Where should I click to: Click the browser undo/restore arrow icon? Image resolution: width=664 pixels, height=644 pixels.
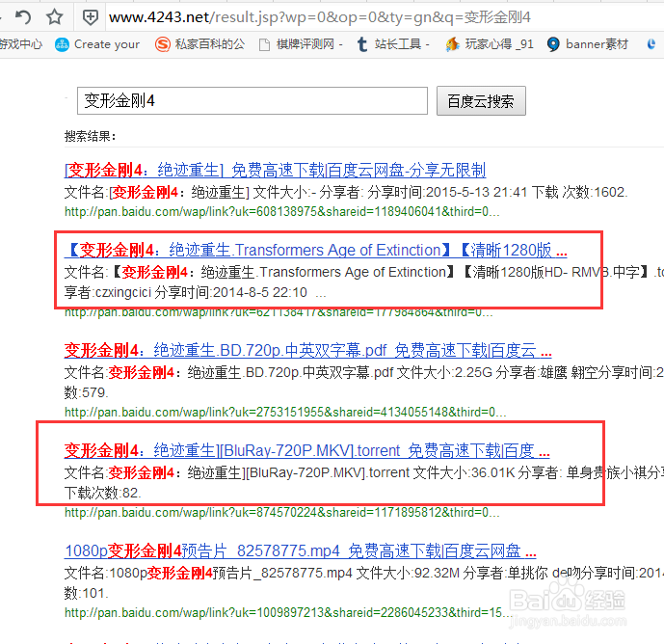23,17
